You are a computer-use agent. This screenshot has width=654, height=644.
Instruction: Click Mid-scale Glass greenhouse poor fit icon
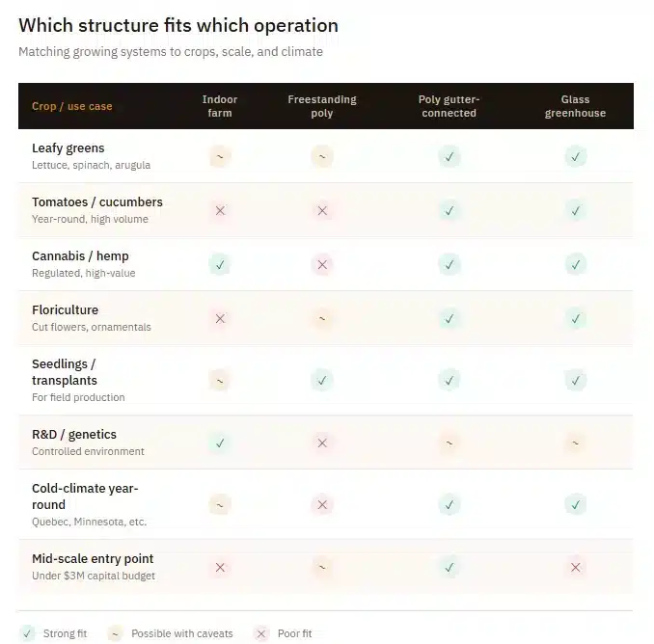576,568
